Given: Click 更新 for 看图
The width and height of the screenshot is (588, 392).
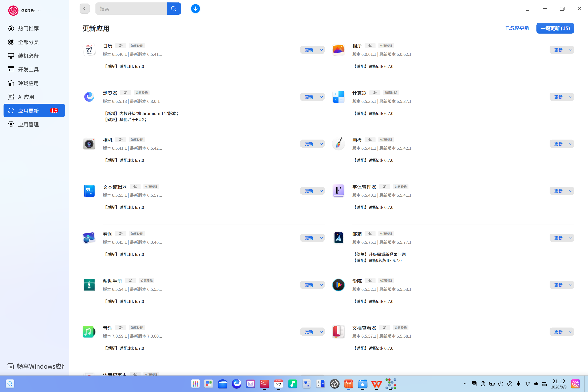Looking at the screenshot, I should click(309, 238).
